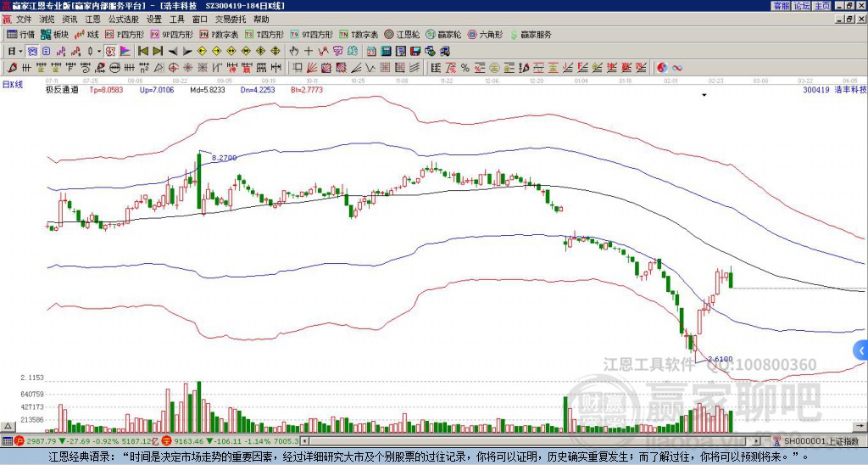Image resolution: width=868 pixels, height=465 pixels.
Task: Open the 论坛 forum link
Action: click(802, 6)
